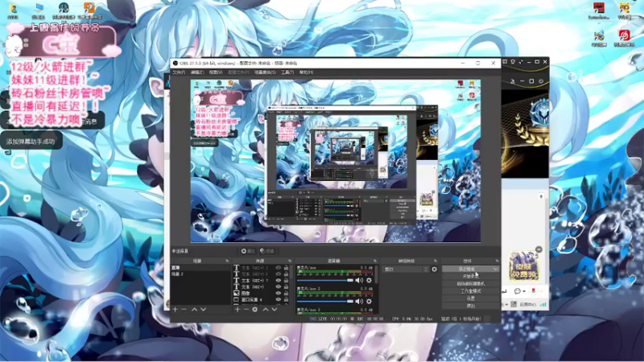Expand the stop-streaming button dropdown arrow
Screen dimensions: 644x362
(495, 269)
